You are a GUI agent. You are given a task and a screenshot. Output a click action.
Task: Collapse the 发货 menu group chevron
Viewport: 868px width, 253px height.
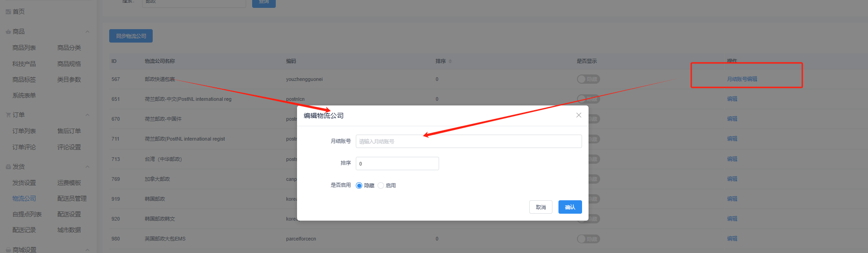tap(87, 167)
